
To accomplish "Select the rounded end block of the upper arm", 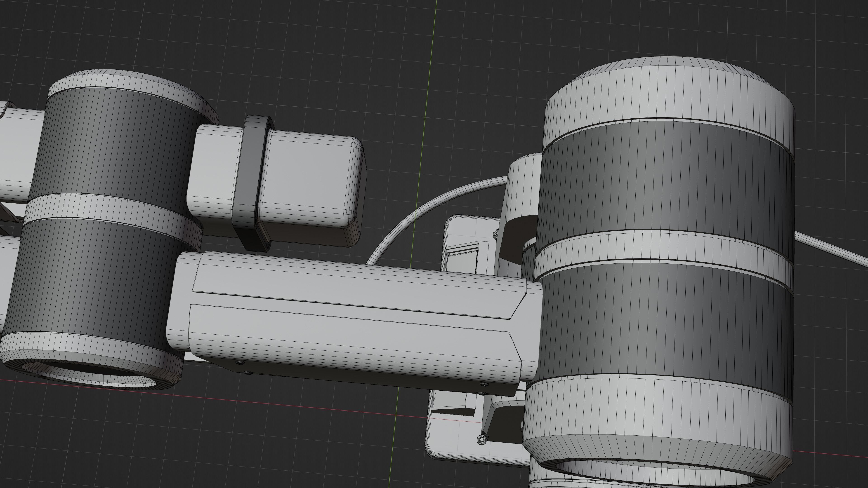I will [312, 189].
